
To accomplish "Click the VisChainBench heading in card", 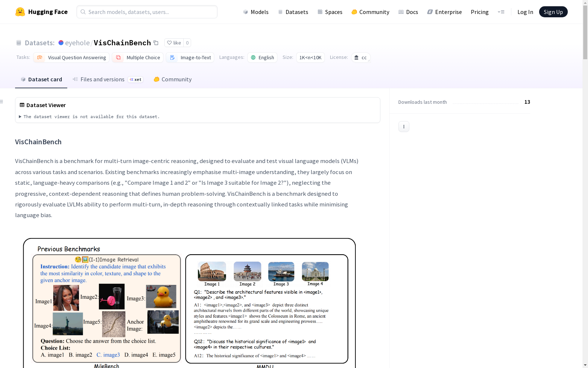I will (38, 142).
